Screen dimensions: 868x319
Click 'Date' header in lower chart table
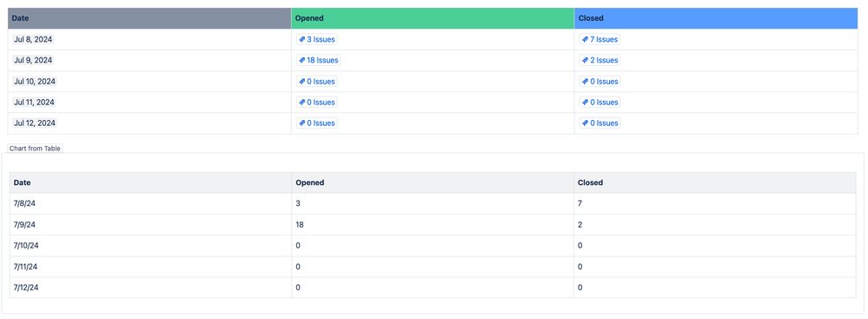pyautogui.click(x=150, y=183)
